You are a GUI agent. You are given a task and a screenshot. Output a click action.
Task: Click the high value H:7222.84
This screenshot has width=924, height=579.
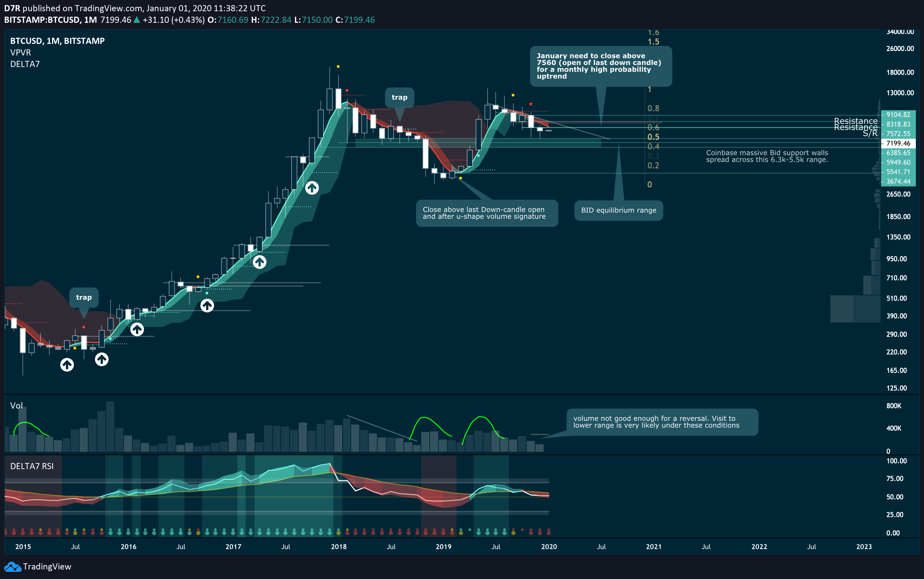pyautogui.click(x=271, y=20)
